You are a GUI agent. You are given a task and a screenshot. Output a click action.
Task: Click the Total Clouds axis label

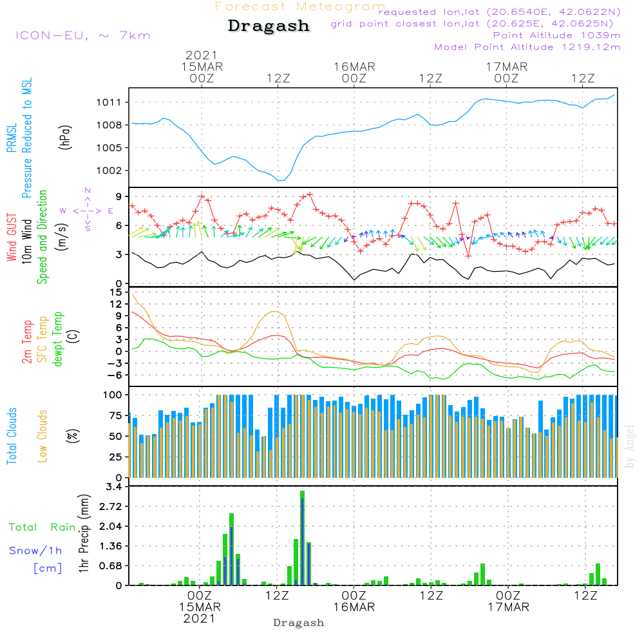pos(12,436)
